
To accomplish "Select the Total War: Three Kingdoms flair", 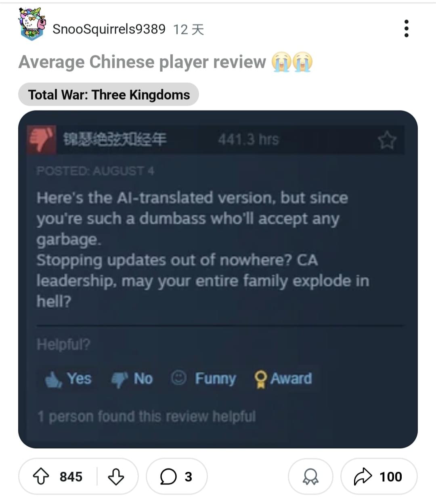I will (109, 94).
